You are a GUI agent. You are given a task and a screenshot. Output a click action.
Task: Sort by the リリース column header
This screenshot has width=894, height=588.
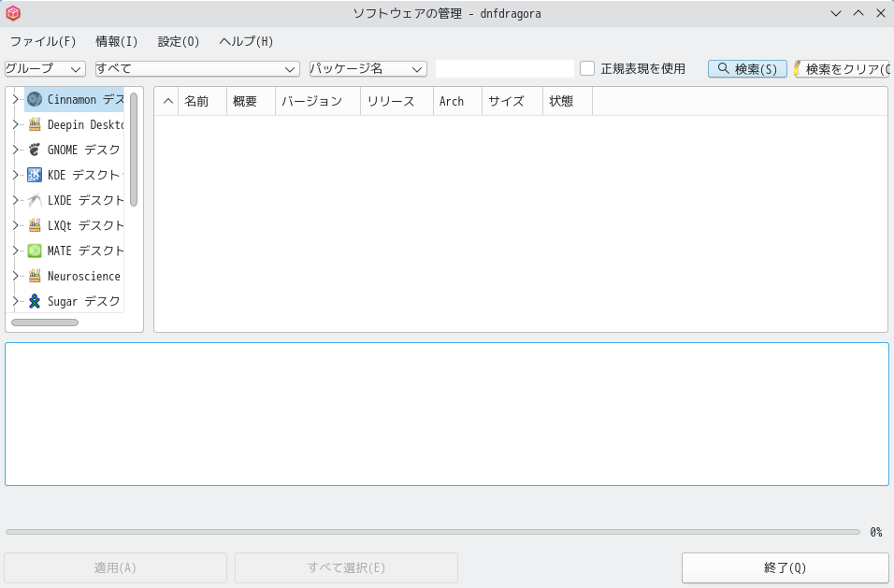click(x=397, y=101)
